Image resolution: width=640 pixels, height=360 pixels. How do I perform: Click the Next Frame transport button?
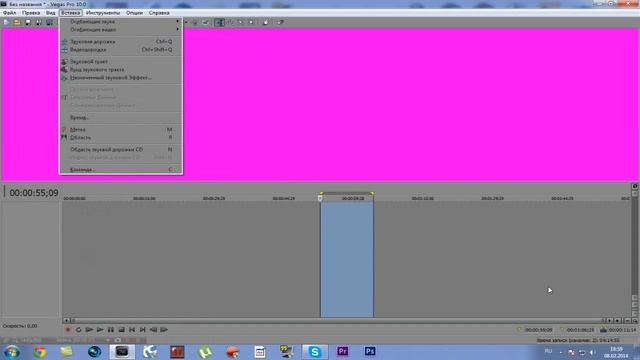164,329
